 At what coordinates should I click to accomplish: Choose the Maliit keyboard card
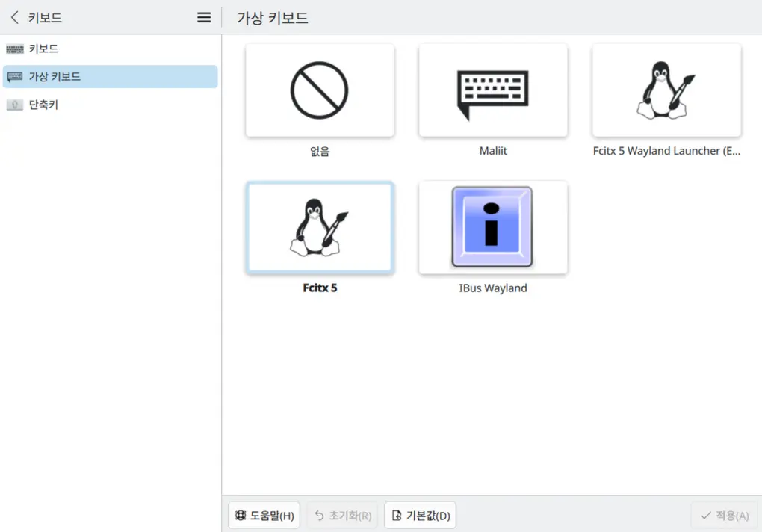[493, 90]
